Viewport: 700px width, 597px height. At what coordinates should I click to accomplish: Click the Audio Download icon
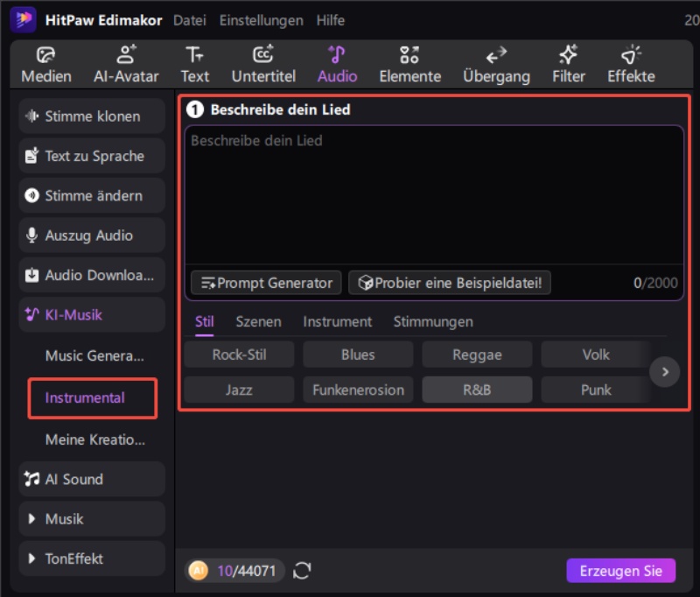click(x=31, y=275)
